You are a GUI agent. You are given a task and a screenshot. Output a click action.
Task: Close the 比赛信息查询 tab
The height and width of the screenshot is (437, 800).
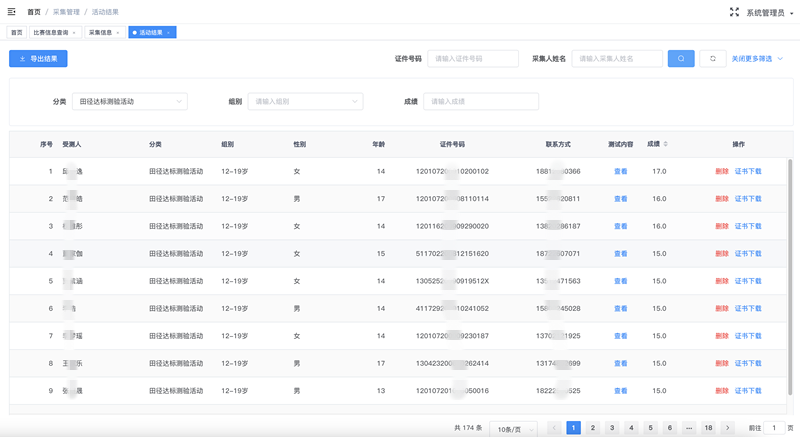coord(75,33)
